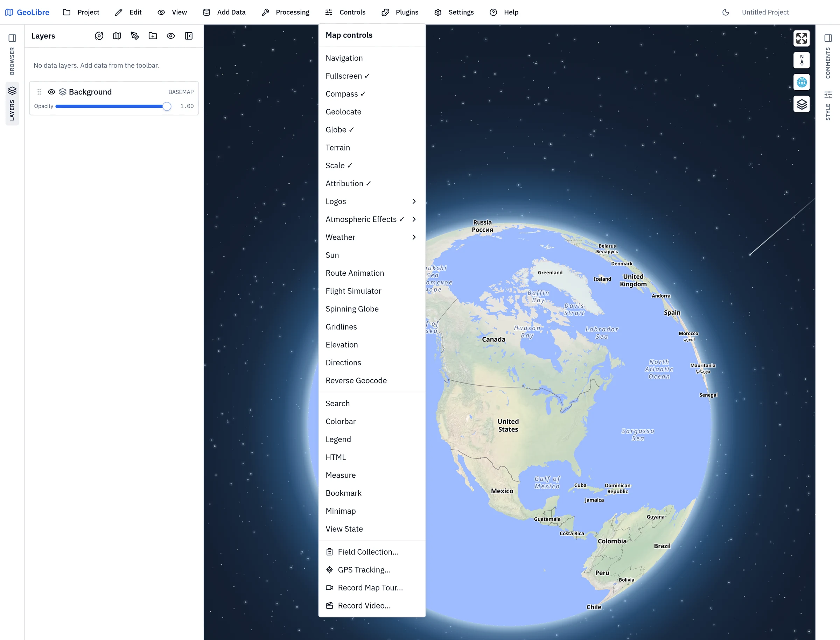The width and height of the screenshot is (840, 640).
Task: Click the orbit icon in the Layers header
Action: (x=99, y=36)
